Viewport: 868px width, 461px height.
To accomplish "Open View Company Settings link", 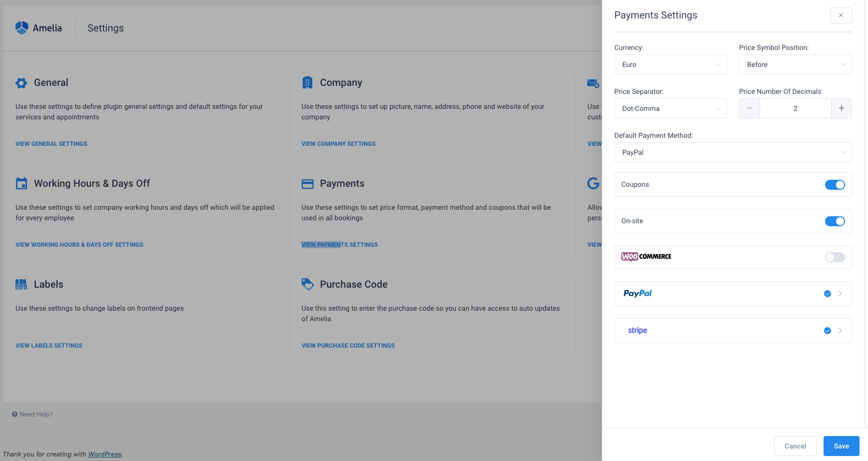I will [x=339, y=144].
